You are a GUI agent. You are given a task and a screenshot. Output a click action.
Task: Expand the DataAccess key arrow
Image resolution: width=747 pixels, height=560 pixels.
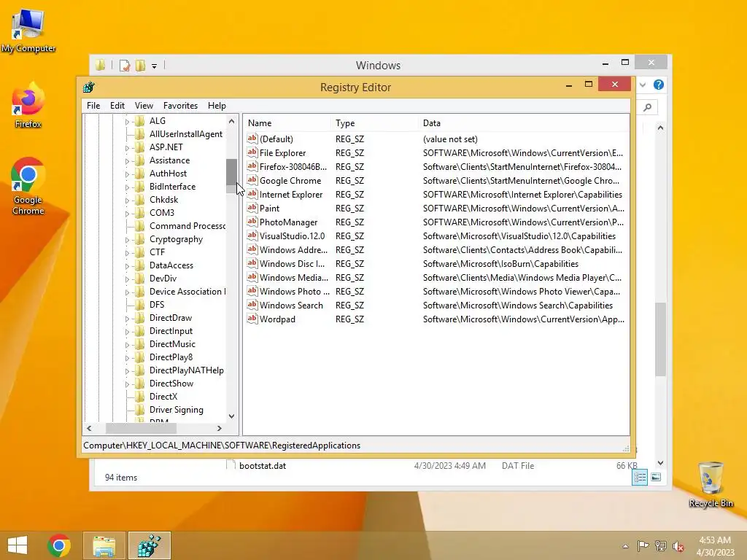click(127, 266)
